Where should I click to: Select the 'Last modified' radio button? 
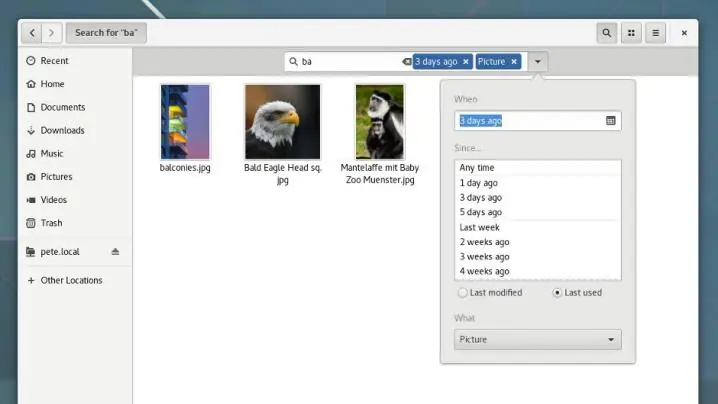[462, 292]
